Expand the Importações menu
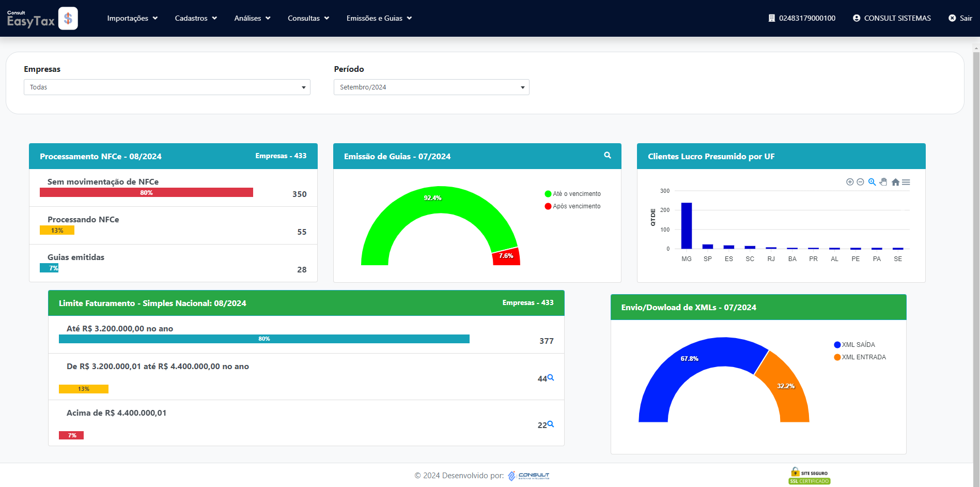 pyautogui.click(x=132, y=18)
